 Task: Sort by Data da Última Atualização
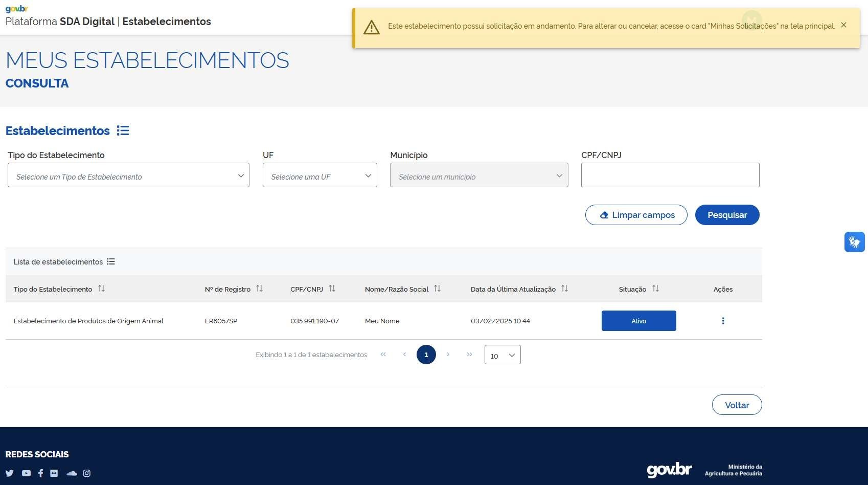[564, 289]
